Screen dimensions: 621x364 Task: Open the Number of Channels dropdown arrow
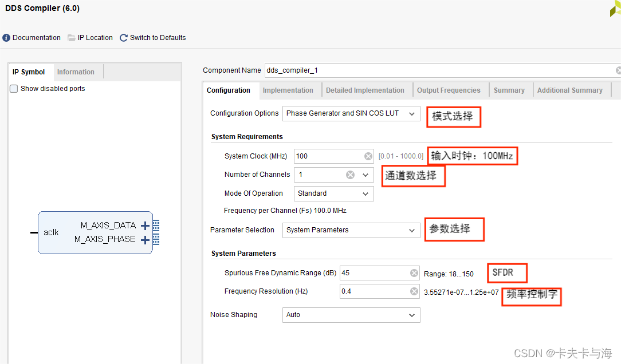(x=365, y=175)
